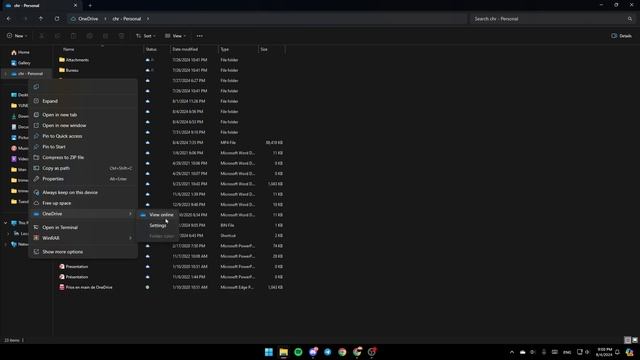The width and height of the screenshot is (640, 360).
Task: Open the Music folder in the sidebar
Action: click(x=20, y=148)
